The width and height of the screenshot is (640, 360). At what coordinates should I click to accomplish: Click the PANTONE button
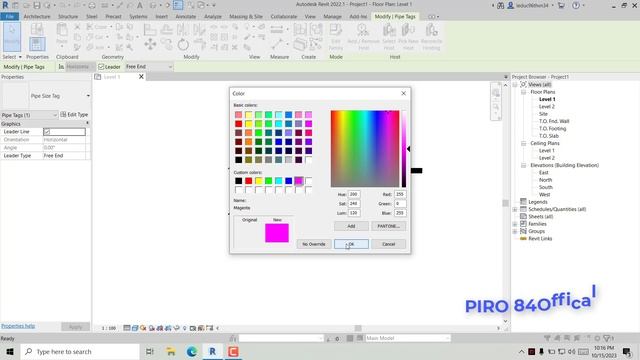(x=389, y=226)
